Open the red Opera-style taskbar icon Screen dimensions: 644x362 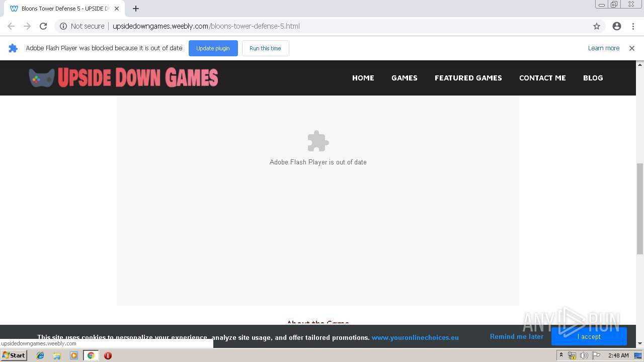point(108,355)
